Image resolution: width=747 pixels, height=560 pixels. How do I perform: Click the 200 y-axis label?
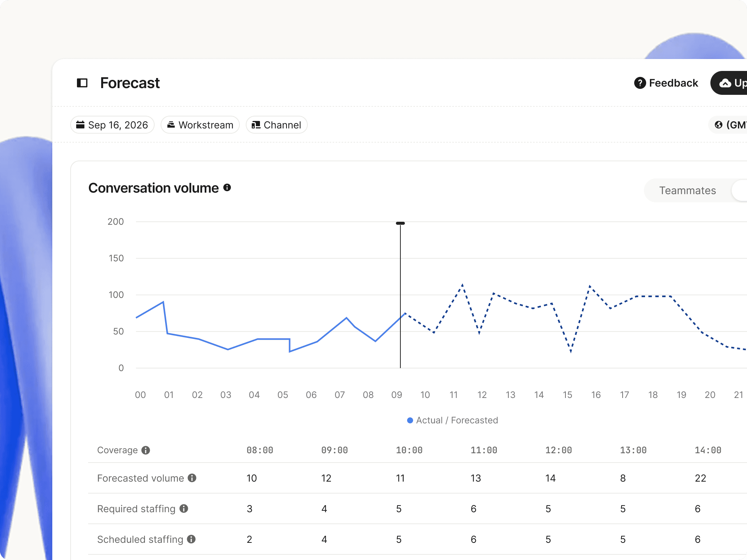click(x=115, y=221)
